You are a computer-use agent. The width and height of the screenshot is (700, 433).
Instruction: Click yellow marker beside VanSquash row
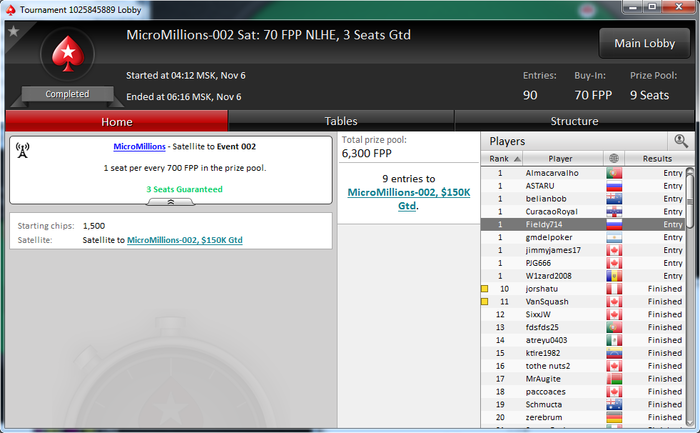[x=484, y=302]
